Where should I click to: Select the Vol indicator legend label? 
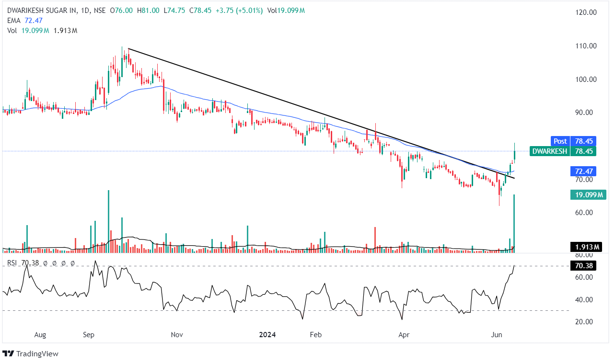point(12,30)
